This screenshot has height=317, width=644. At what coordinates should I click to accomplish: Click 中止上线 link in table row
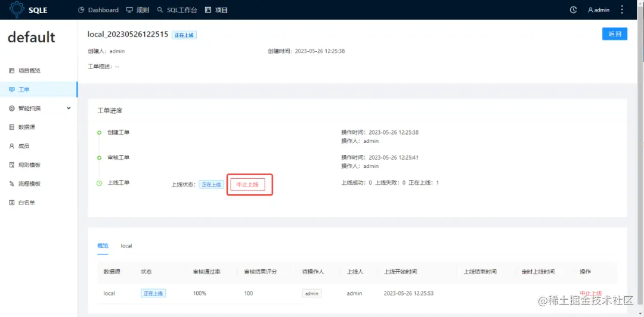tap(590, 293)
